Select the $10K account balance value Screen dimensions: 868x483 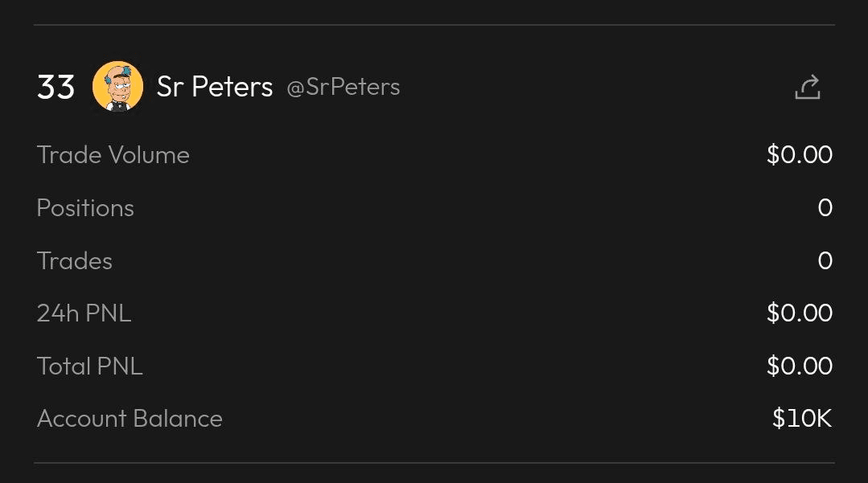pyautogui.click(x=801, y=419)
